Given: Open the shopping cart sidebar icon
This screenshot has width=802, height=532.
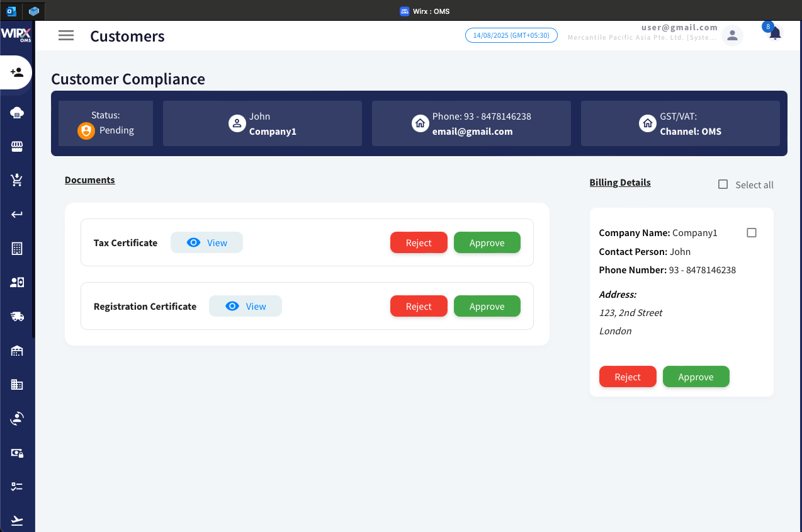Looking at the screenshot, I should (17, 181).
